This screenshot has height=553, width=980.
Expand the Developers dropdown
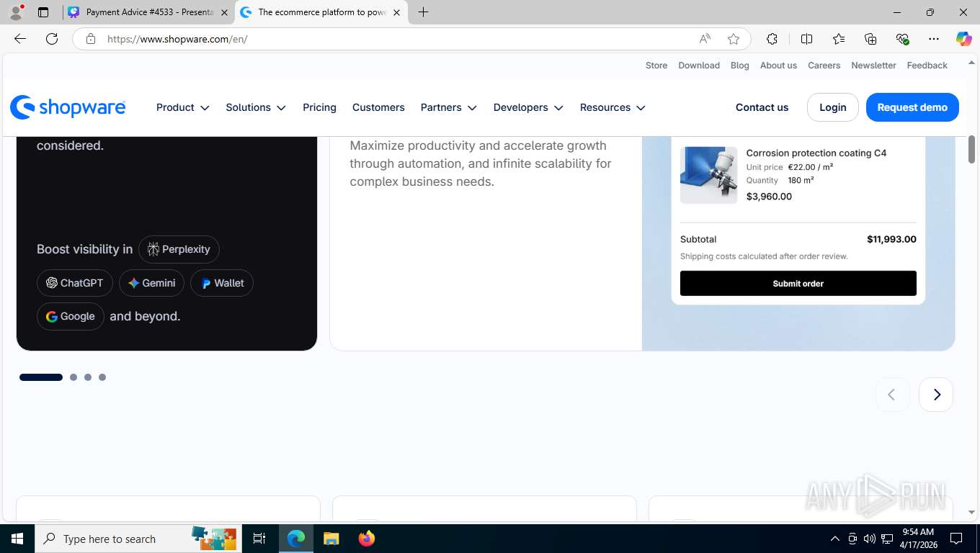[x=528, y=107]
